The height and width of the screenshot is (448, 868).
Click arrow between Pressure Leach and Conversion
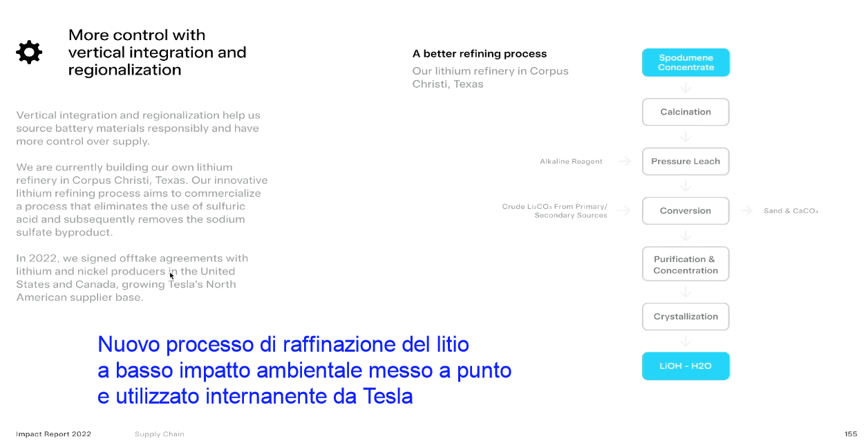(686, 187)
